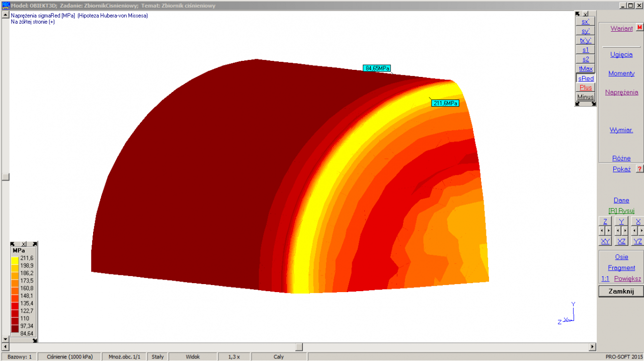644x361 pixels.
Task: Click the horizontal scrollbar thumb
Action: (299, 347)
